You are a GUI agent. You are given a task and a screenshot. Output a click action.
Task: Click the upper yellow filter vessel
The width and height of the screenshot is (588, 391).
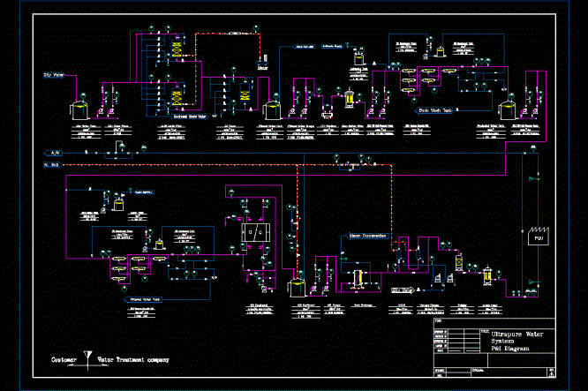coord(177,49)
